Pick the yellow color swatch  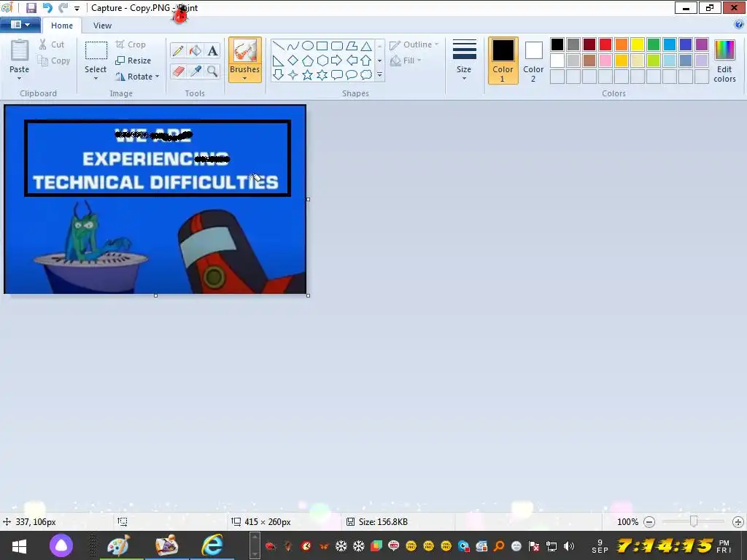click(x=638, y=44)
